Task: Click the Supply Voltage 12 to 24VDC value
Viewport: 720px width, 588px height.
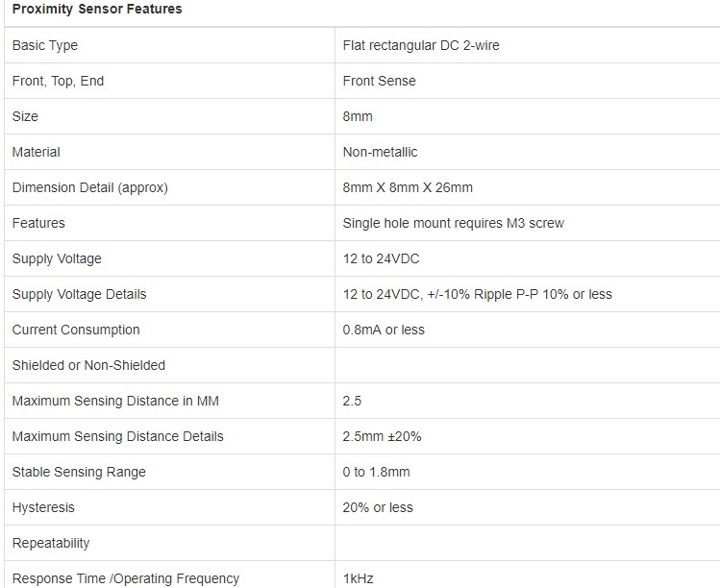Action: point(381,258)
